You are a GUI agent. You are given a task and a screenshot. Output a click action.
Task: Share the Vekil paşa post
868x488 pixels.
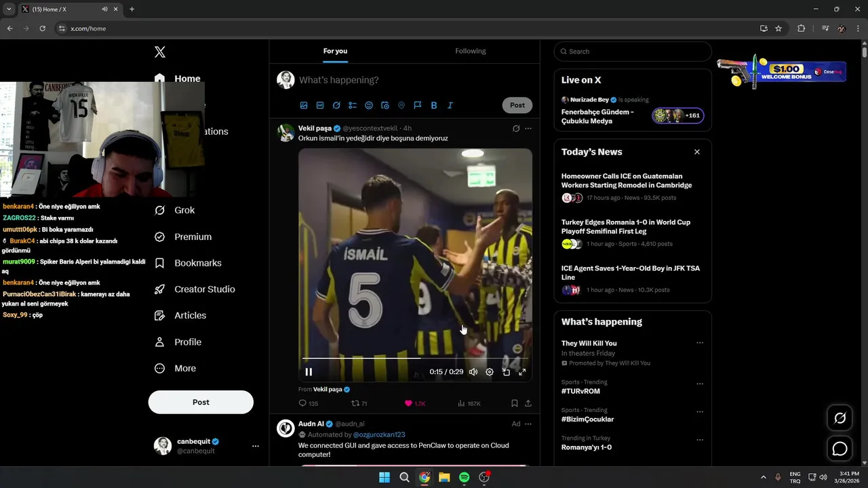point(528,403)
